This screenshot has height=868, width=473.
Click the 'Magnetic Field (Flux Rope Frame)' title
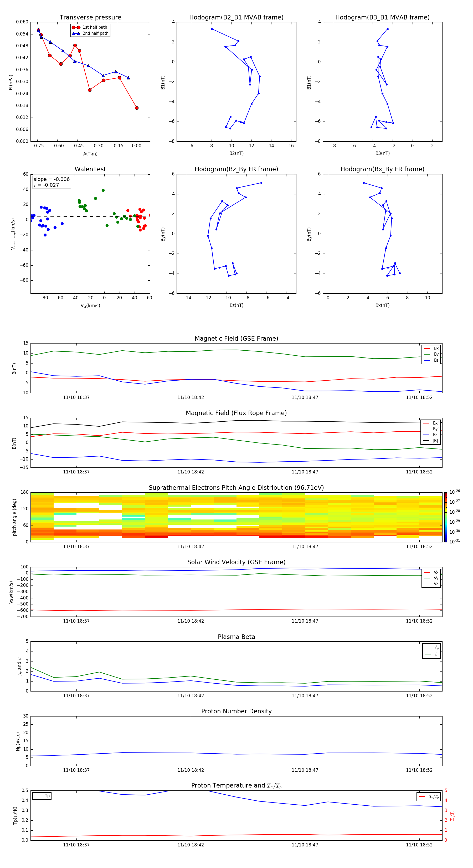point(236,413)
